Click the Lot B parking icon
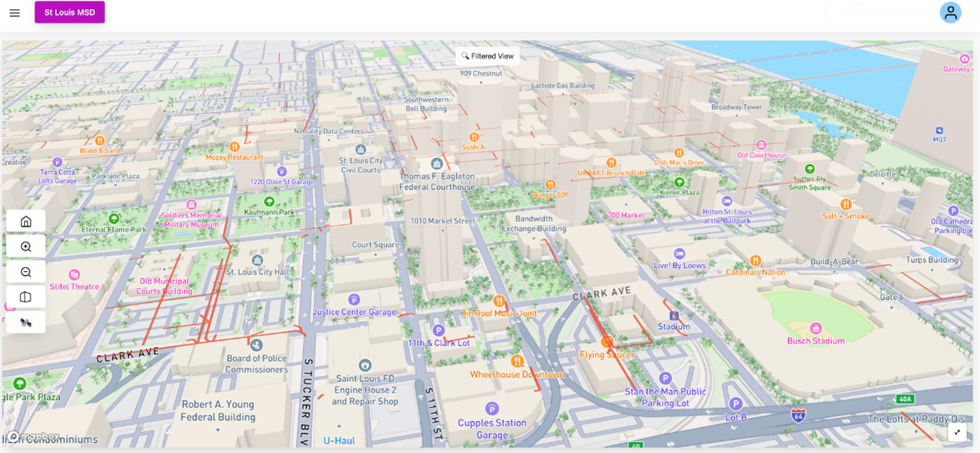Screen dimensions: 980x453 pyautogui.click(x=736, y=404)
